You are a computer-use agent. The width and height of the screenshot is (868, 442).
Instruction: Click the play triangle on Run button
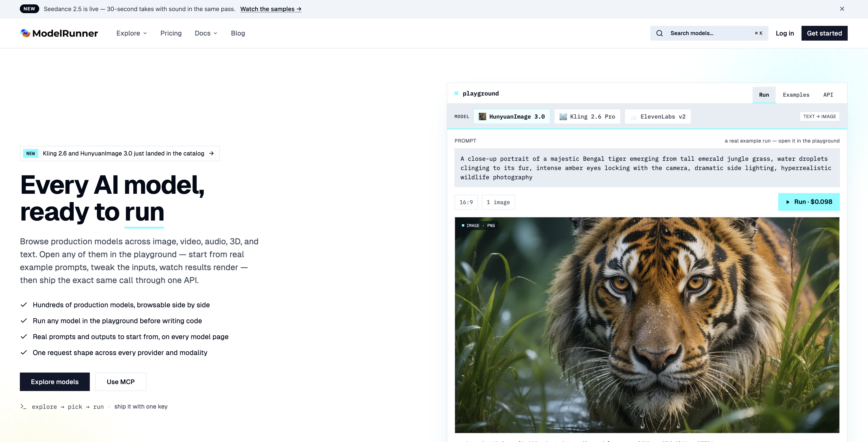point(788,202)
